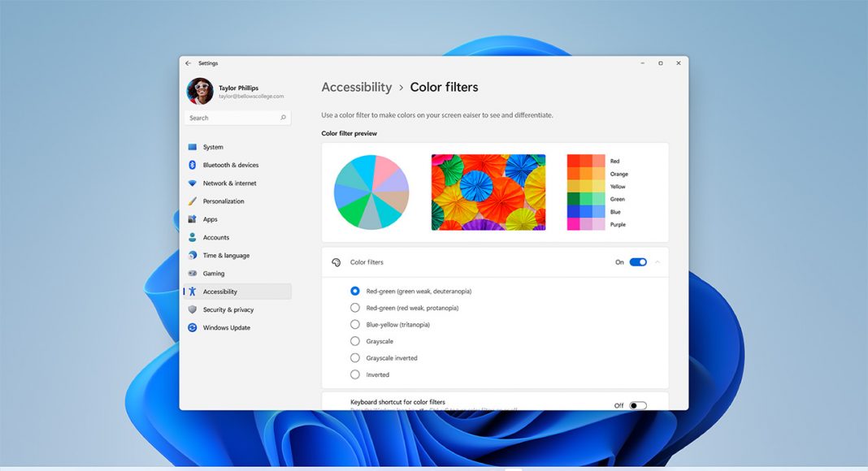Click the Network wifi icon in sidebar
868x471 pixels.
point(192,183)
